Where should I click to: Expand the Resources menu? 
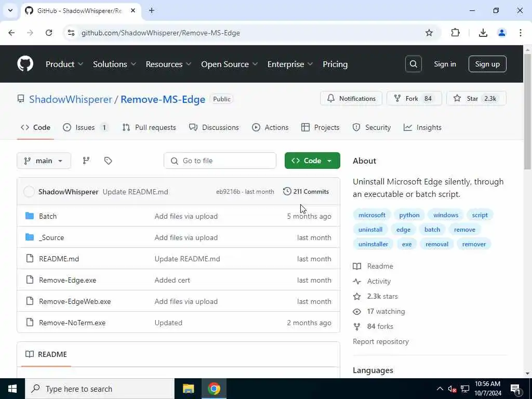click(169, 64)
